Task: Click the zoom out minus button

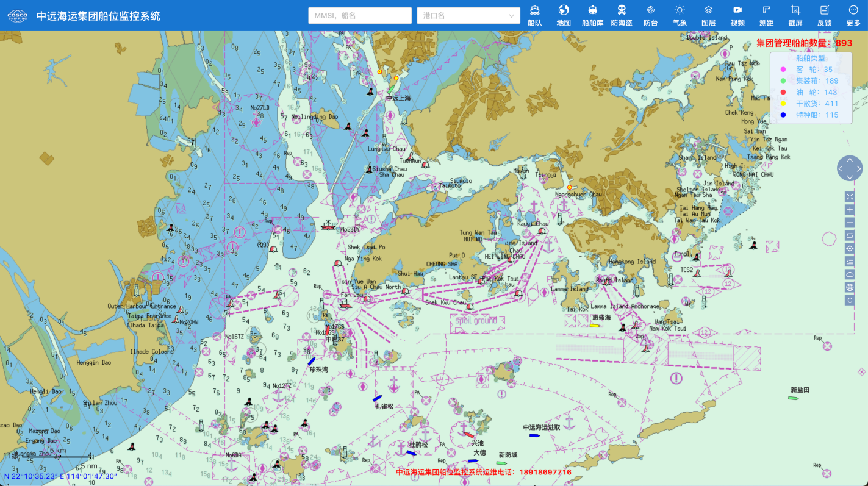Action: point(850,223)
